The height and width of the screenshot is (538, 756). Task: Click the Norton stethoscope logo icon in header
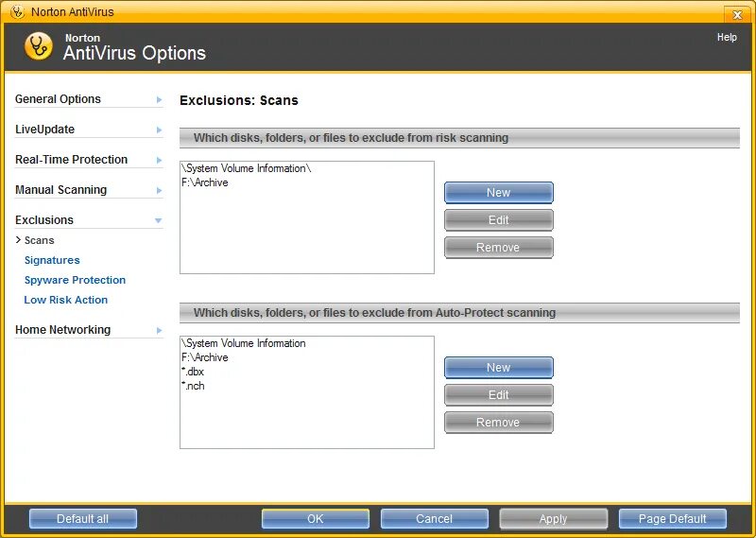pyautogui.click(x=39, y=46)
